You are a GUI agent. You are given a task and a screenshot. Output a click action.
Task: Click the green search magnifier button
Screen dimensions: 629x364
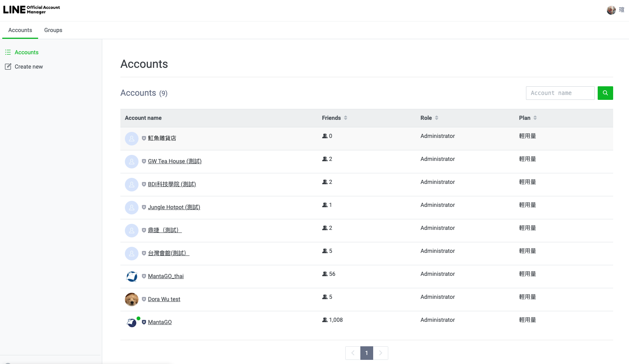(605, 93)
